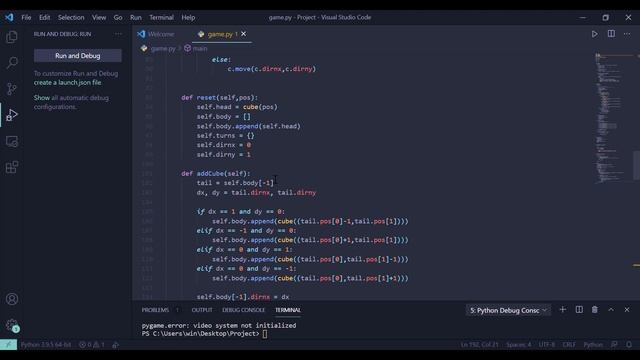Open the Search view in activity bar

[x=12, y=62]
